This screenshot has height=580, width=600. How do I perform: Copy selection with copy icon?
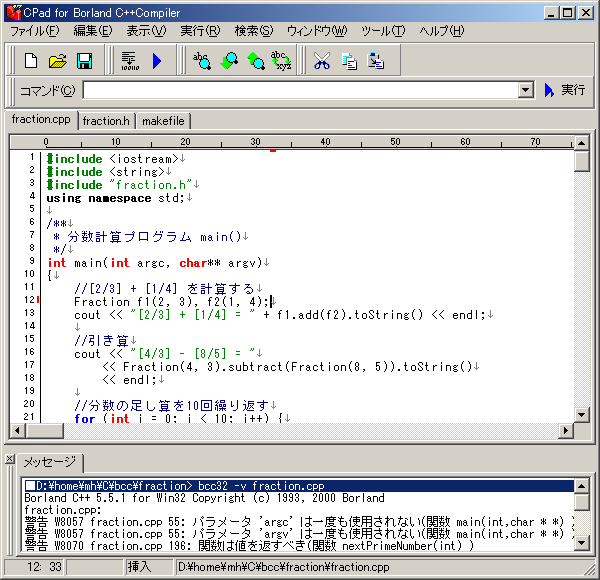click(349, 61)
